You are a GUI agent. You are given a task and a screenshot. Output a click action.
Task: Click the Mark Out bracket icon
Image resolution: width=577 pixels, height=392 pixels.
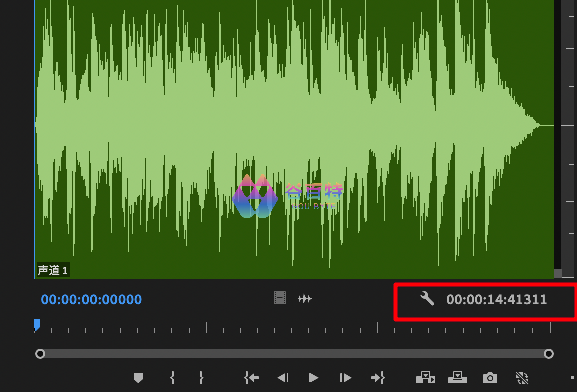point(201,378)
